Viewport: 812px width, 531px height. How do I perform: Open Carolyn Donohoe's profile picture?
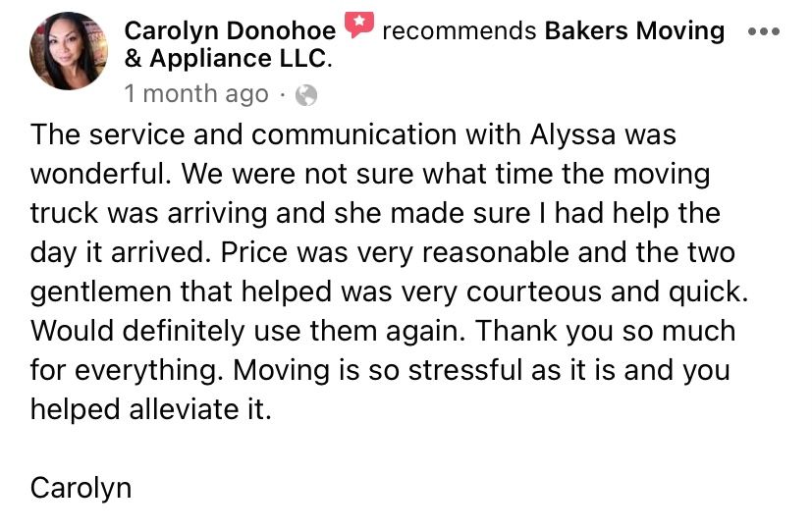pyautogui.click(x=69, y=51)
